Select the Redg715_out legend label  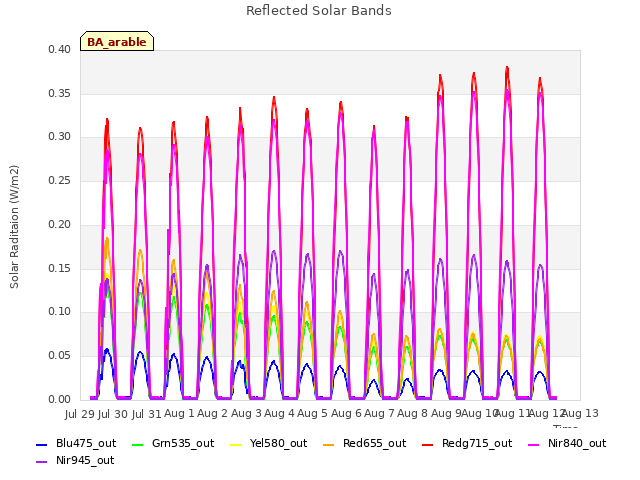pyautogui.click(x=477, y=444)
